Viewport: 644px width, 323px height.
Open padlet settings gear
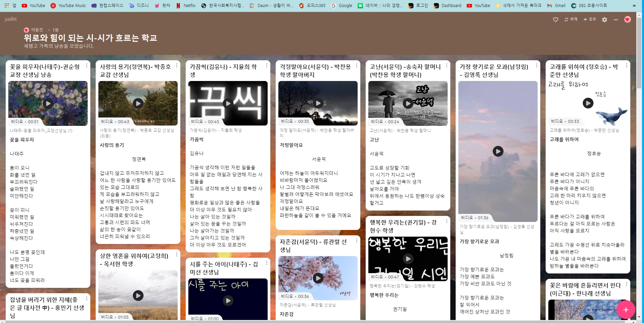coord(605,19)
